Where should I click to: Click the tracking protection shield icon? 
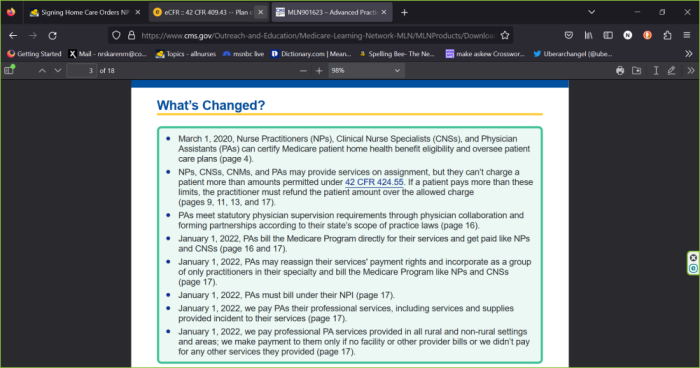[x=116, y=35]
